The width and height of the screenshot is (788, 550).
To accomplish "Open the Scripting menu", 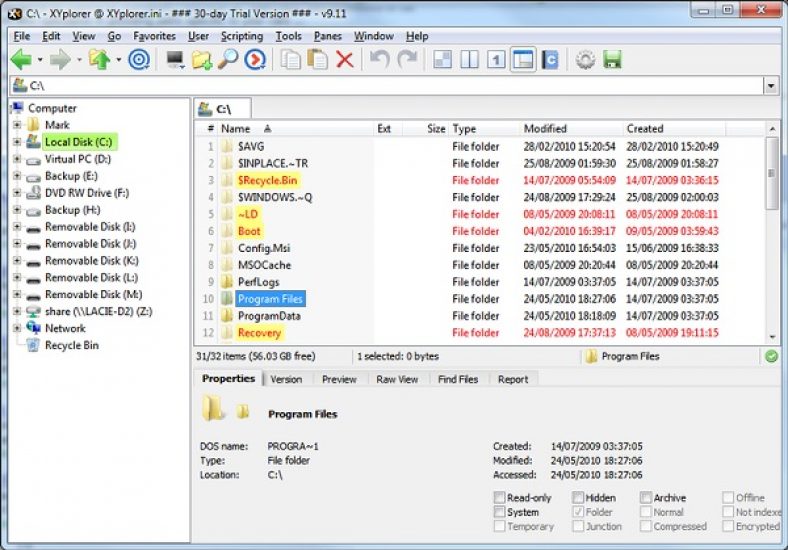I will pyautogui.click(x=241, y=36).
